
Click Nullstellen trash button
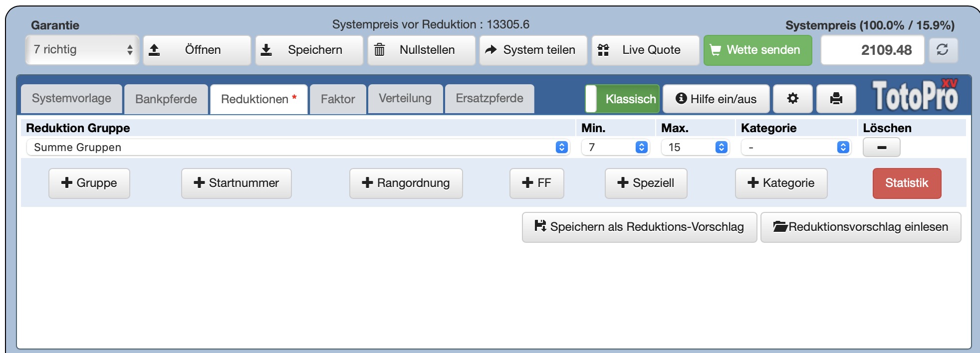tap(421, 50)
